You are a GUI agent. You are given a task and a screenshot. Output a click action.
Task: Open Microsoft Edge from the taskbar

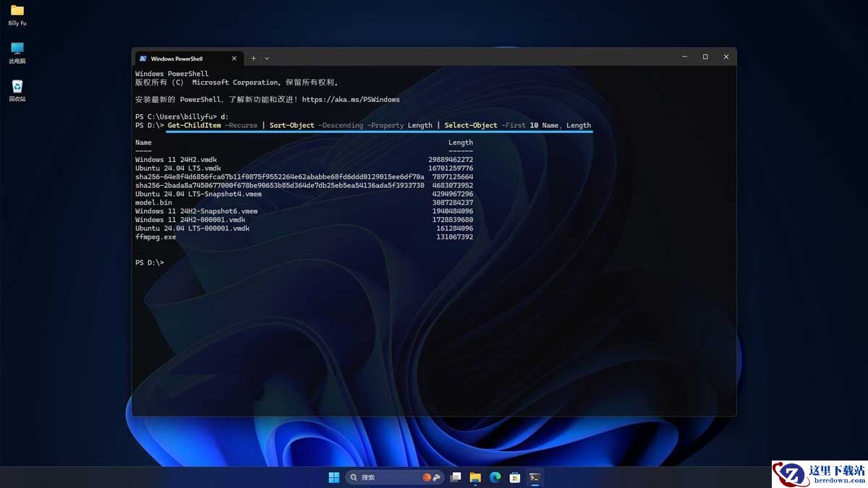tap(495, 477)
